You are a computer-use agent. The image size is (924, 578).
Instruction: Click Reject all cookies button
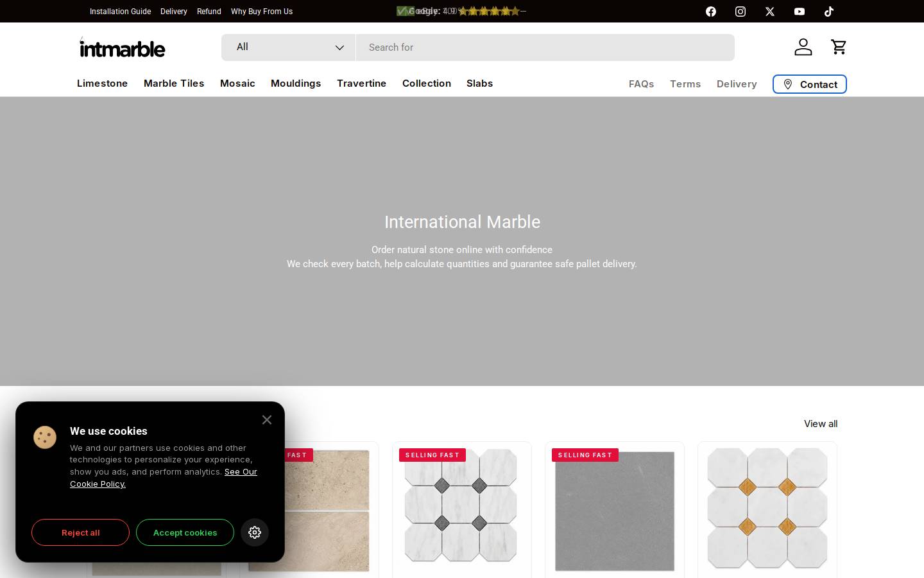pos(80,532)
